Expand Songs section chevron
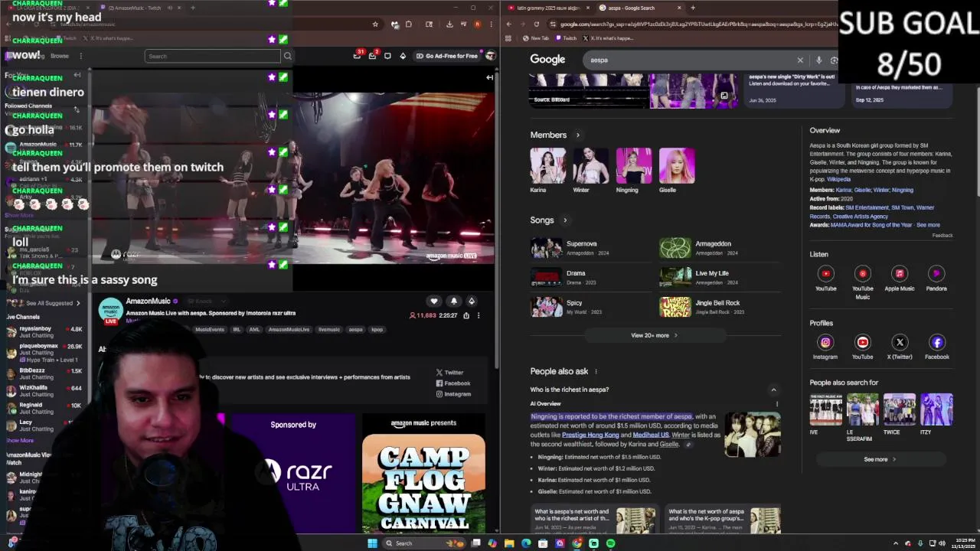This screenshot has height=551, width=980. [x=565, y=220]
